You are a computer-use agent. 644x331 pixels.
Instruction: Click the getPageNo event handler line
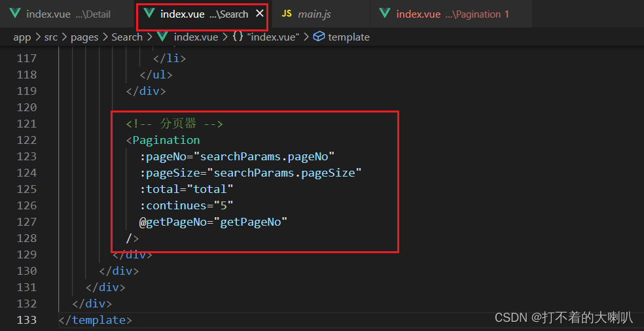click(x=213, y=222)
